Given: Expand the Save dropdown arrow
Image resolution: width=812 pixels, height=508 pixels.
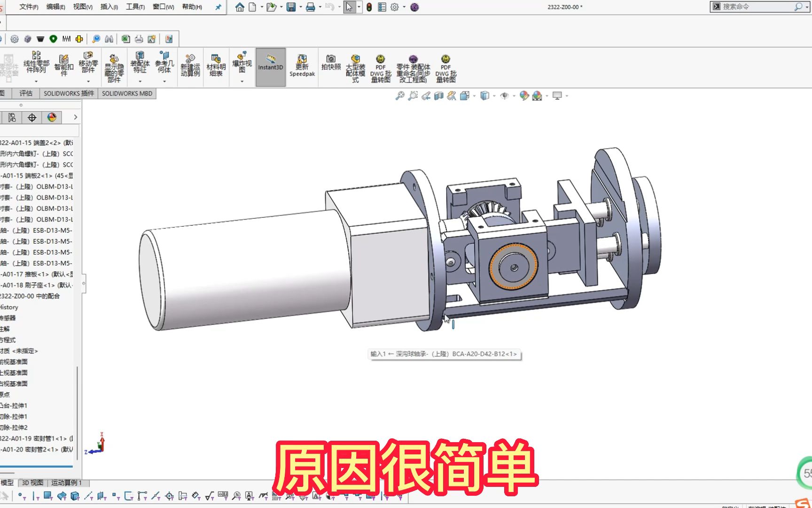Looking at the screenshot, I should pos(300,7).
